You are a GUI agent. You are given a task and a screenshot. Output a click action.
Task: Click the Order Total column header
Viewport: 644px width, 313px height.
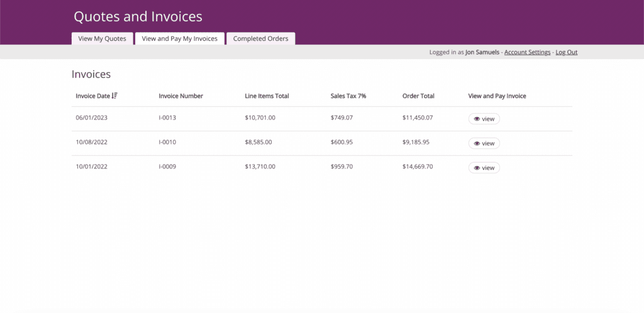pos(418,96)
